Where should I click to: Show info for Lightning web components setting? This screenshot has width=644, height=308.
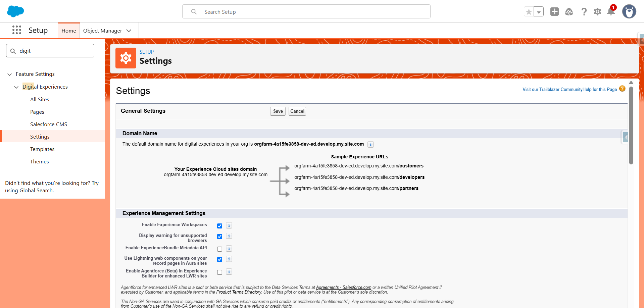point(229,259)
